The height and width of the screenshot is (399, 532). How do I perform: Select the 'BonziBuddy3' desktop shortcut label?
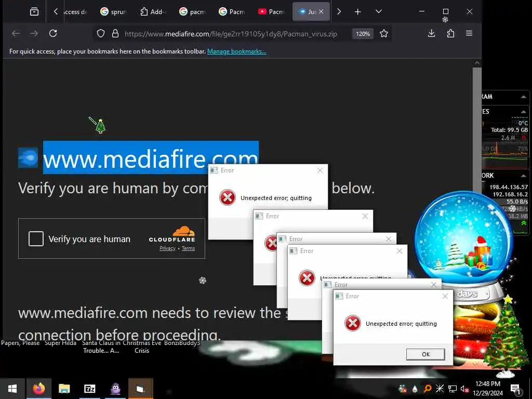(182, 343)
